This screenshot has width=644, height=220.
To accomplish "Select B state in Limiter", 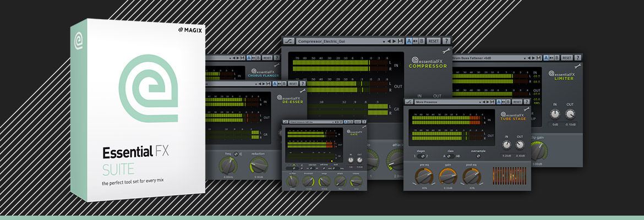I will coord(557,58).
